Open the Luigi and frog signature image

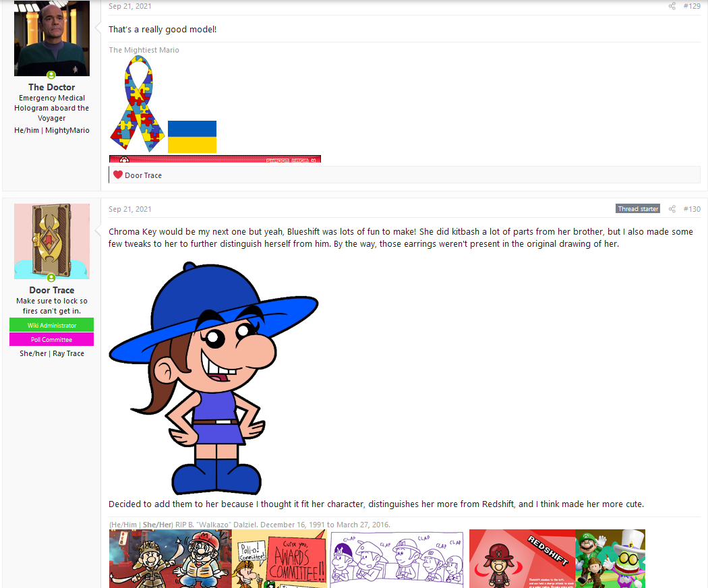610,558
